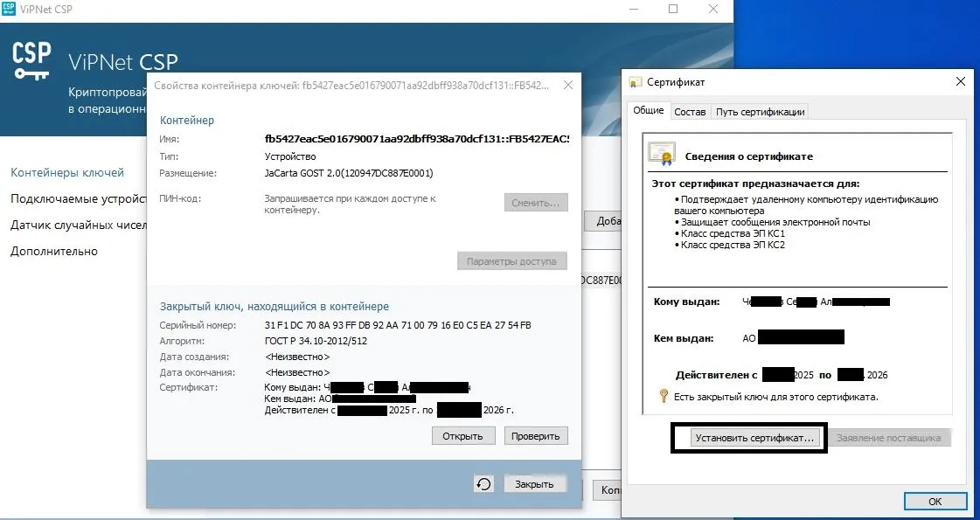
Task: Click the Сведения о сертификате heading
Action: (x=748, y=157)
